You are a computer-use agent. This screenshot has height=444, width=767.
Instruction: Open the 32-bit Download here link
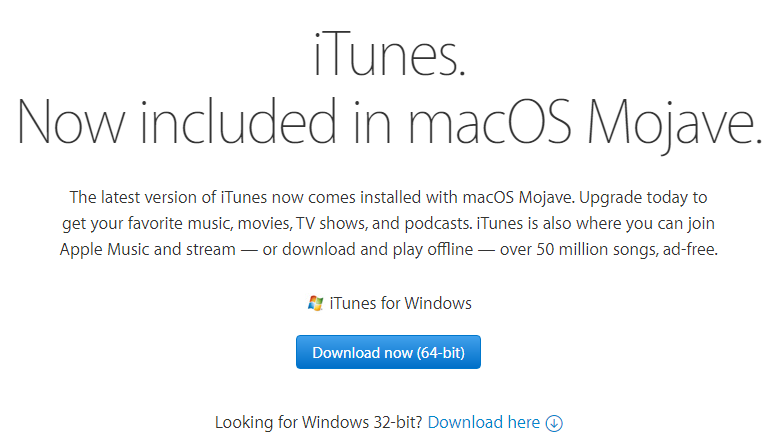pyautogui.click(x=483, y=423)
